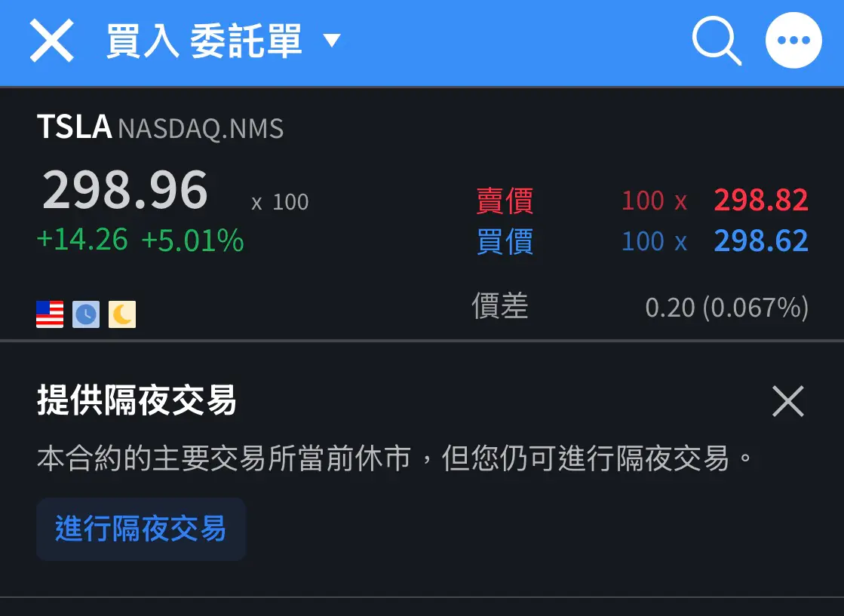Viewport: 844px width, 616px height.
Task: Open the search magnifier icon
Action: (716, 41)
